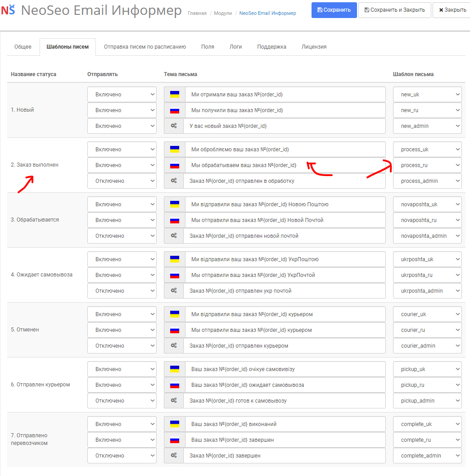
Task: Click Russian flag beside 'ожидает самовывоза' subject
Action: [x=175, y=385]
